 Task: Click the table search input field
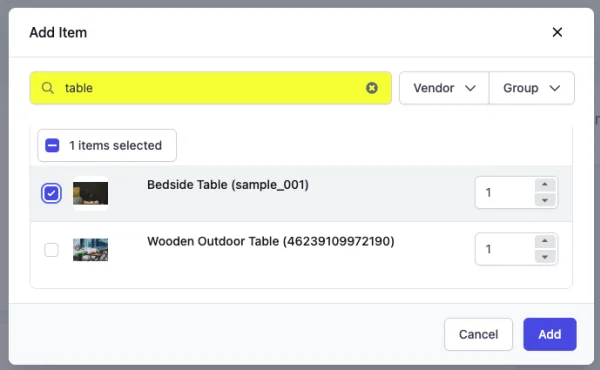pyautogui.click(x=210, y=88)
